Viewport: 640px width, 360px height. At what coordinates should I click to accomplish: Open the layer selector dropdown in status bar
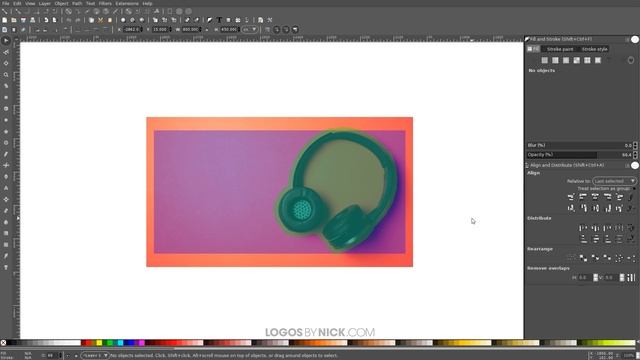95,356
